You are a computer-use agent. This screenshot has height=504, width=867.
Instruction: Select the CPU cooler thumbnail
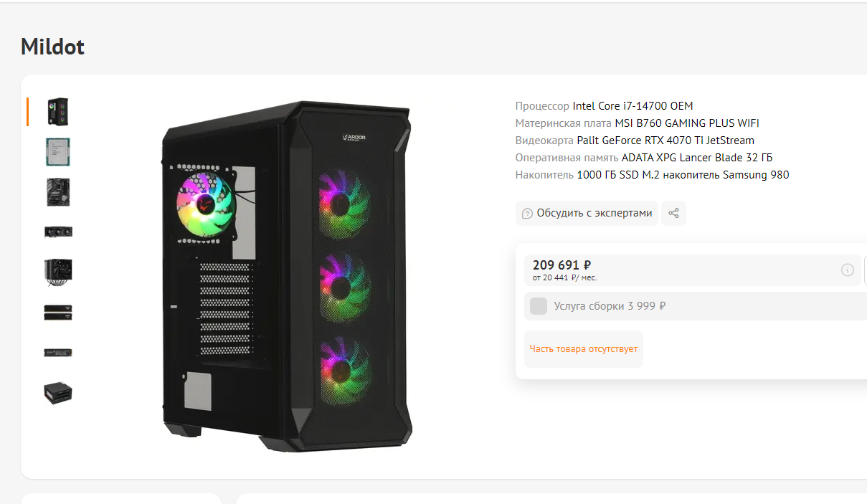pyautogui.click(x=58, y=272)
